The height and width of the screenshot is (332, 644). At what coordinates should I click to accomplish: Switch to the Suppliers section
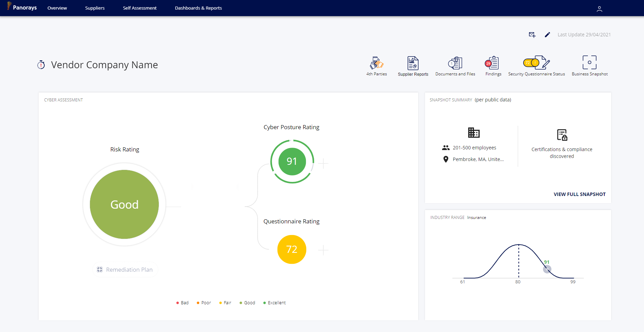[x=95, y=8]
